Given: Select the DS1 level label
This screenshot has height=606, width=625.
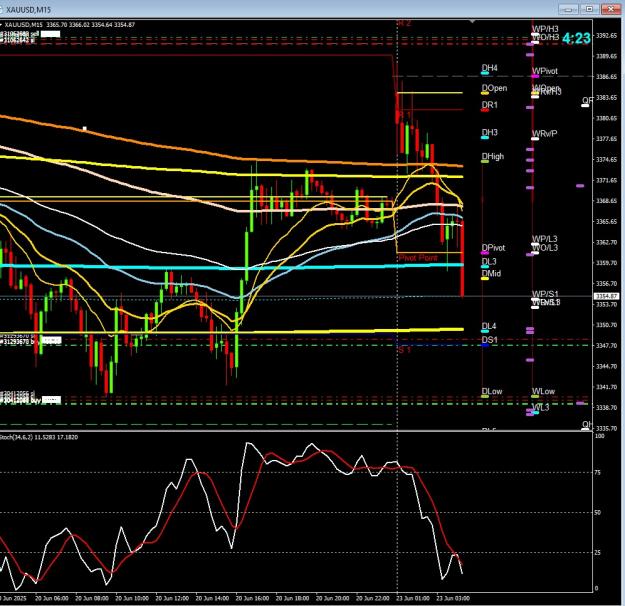Looking at the screenshot, I should pos(489,340).
